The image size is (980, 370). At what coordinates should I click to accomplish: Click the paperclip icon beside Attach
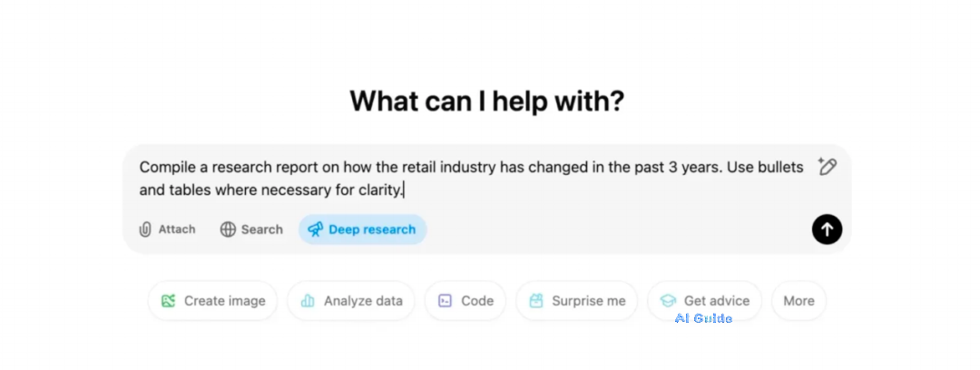pyautogui.click(x=145, y=229)
